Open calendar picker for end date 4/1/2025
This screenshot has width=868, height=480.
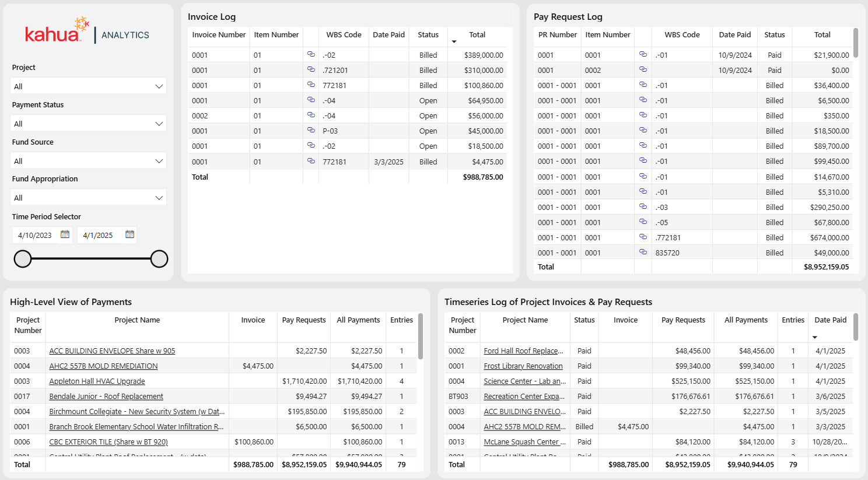click(129, 235)
